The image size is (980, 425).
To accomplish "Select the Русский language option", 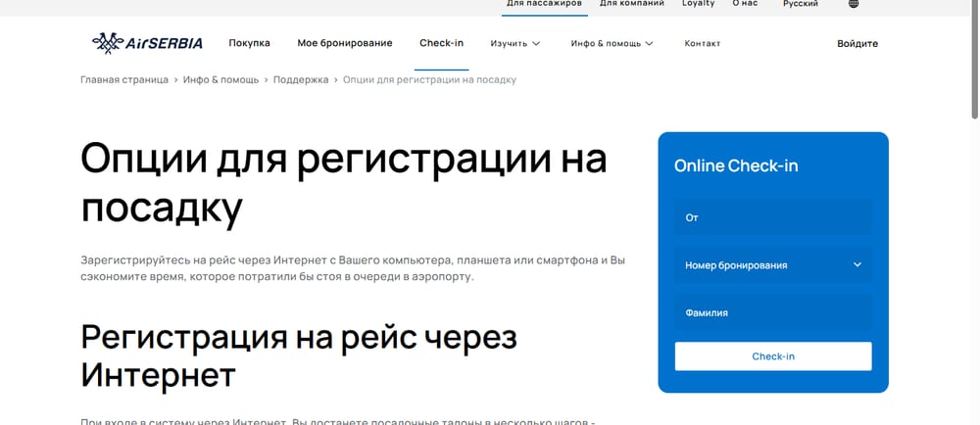I will (801, 4).
